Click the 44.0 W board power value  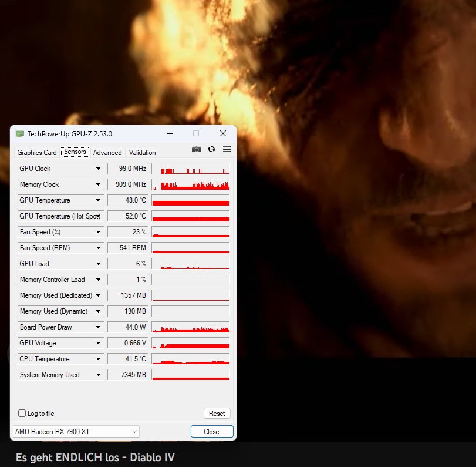click(128, 327)
